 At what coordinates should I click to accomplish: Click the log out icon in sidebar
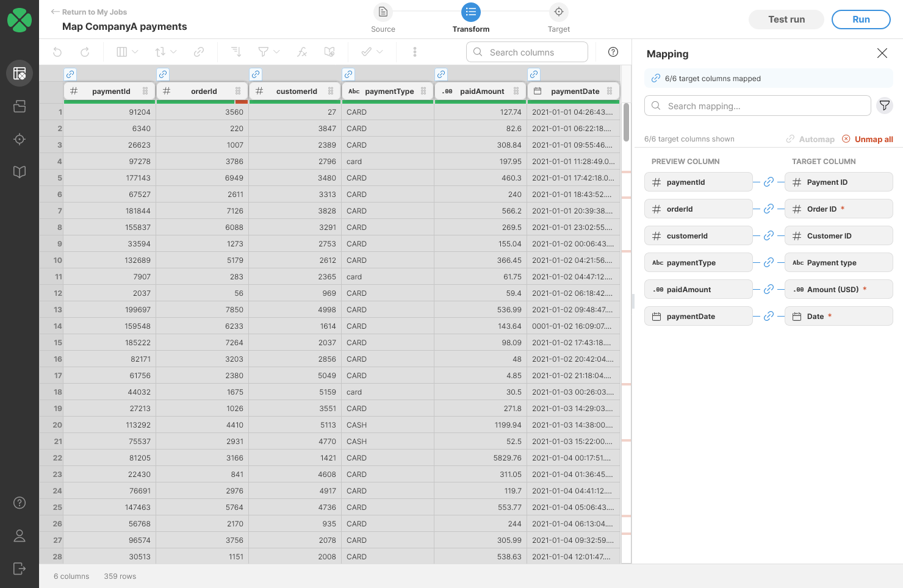pyautogui.click(x=20, y=568)
